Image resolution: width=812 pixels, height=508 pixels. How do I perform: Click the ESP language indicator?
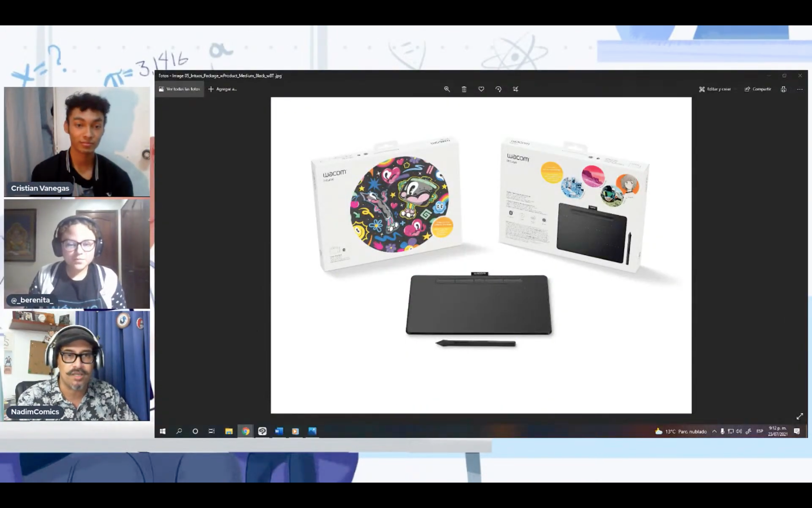(x=760, y=431)
